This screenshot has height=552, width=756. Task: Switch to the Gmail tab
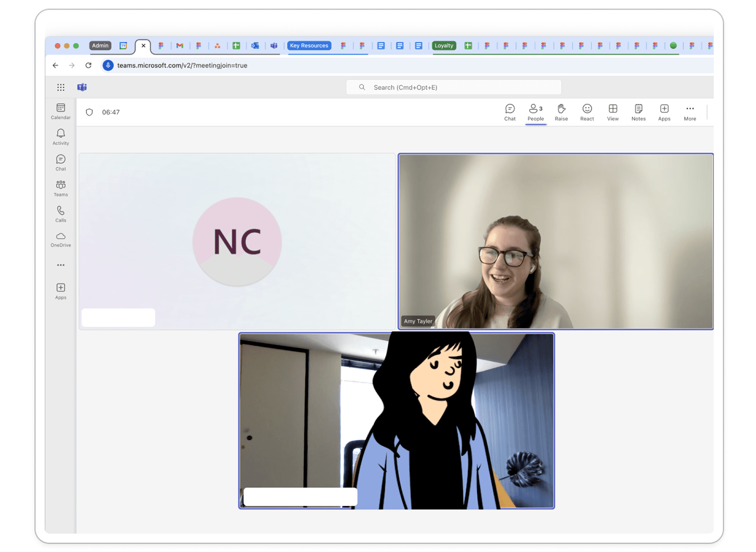pos(180,46)
